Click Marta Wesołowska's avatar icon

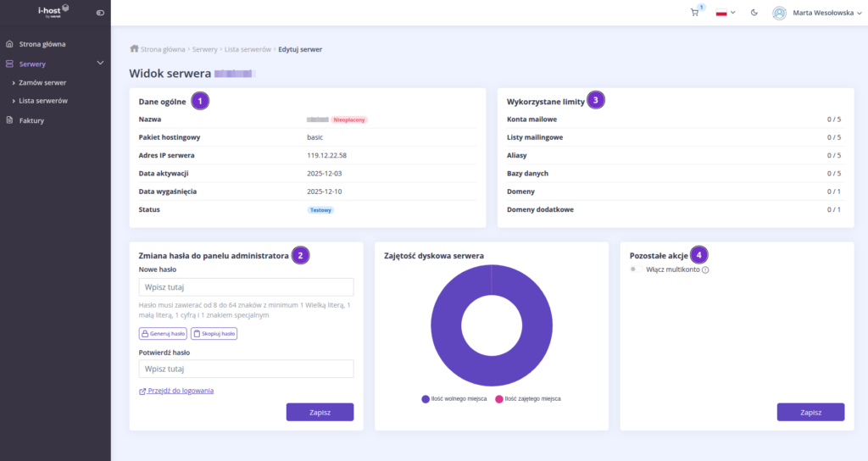coord(779,13)
